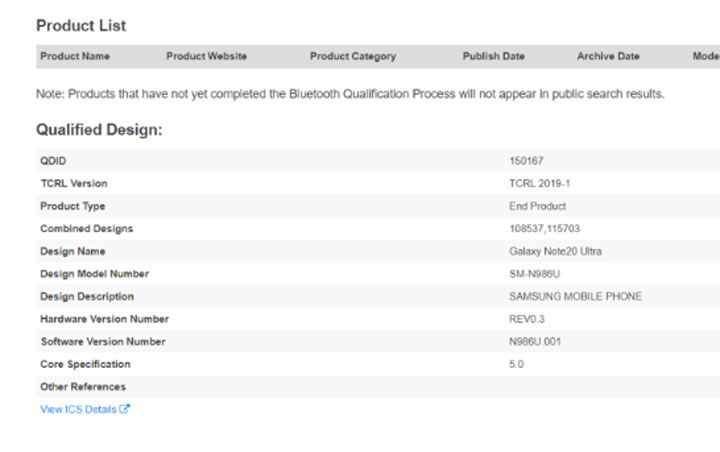This screenshot has height=452, width=720.
Task: Click the Product List heading
Action: coord(81,25)
